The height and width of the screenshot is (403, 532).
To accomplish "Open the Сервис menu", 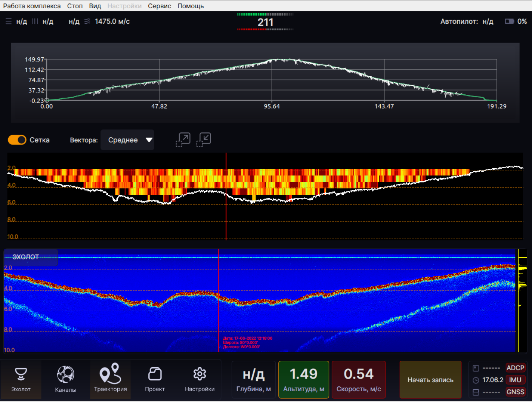I will tap(159, 6).
